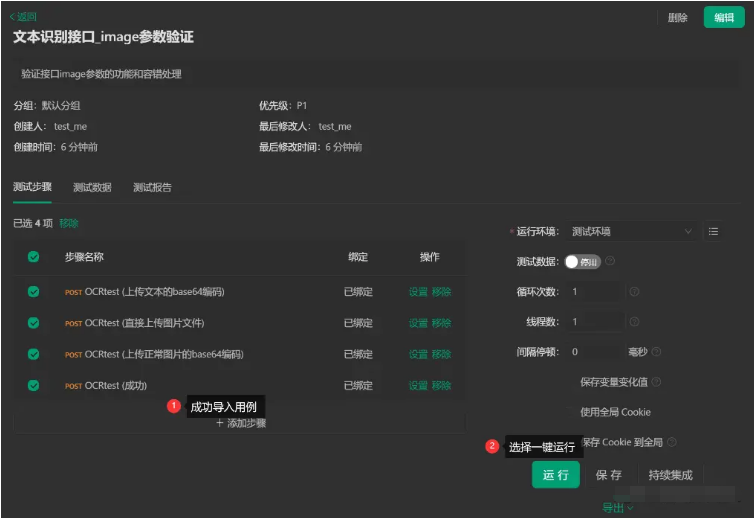Image resolution: width=754 pixels, height=518 pixels.
Task: Click the 已绑定 status in OCRtest (成功) row
Action: (x=358, y=385)
